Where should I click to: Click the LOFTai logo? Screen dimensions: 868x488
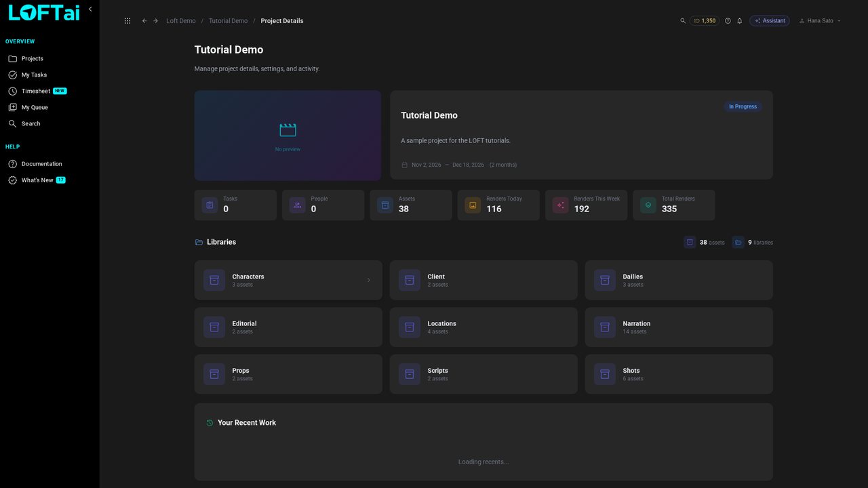[x=44, y=13]
